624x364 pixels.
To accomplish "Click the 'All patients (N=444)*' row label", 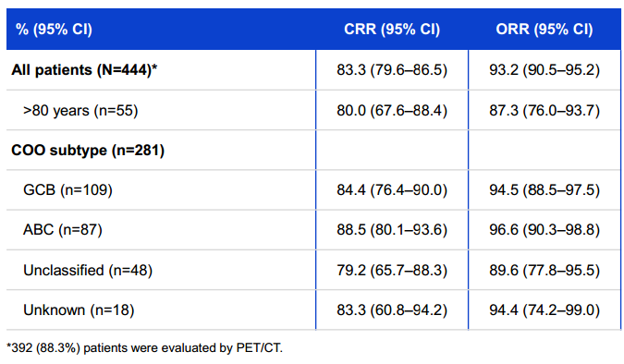I will pos(84,70).
